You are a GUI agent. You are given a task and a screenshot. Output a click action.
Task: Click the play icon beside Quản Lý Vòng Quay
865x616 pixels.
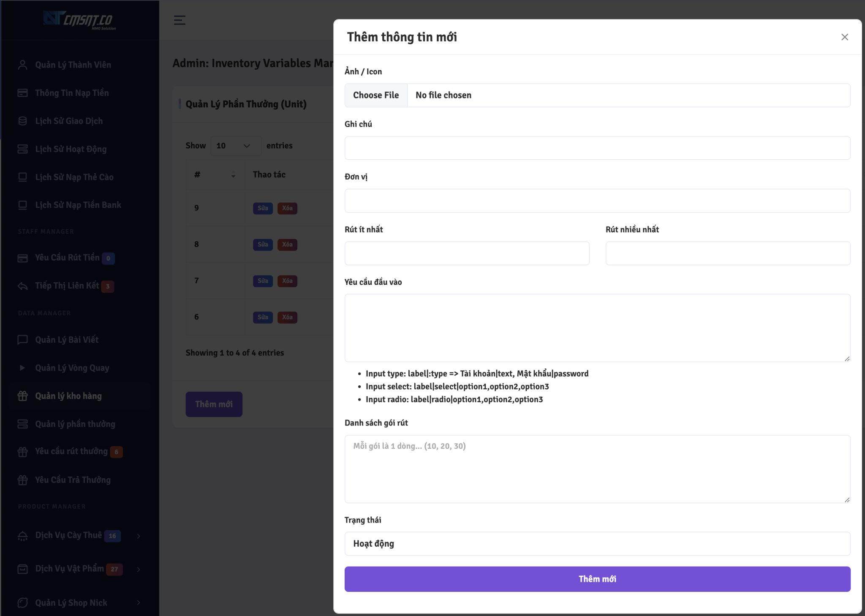[23, 368]
